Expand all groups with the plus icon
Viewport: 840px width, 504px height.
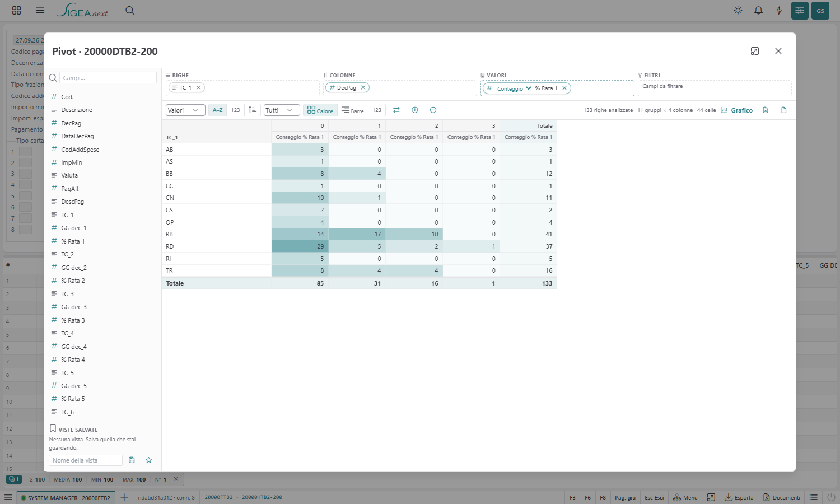click(x=415, y=110)
